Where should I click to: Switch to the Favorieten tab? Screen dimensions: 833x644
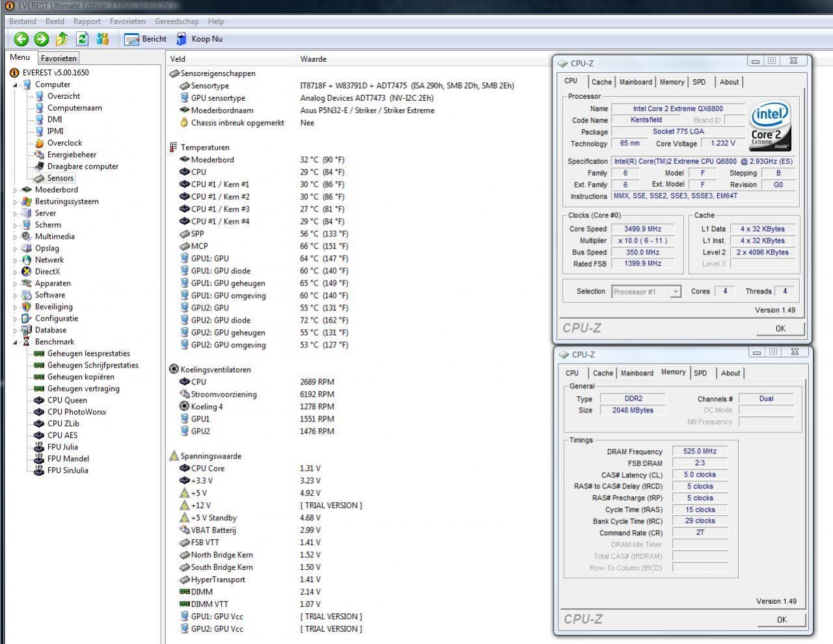pos(59,59)
